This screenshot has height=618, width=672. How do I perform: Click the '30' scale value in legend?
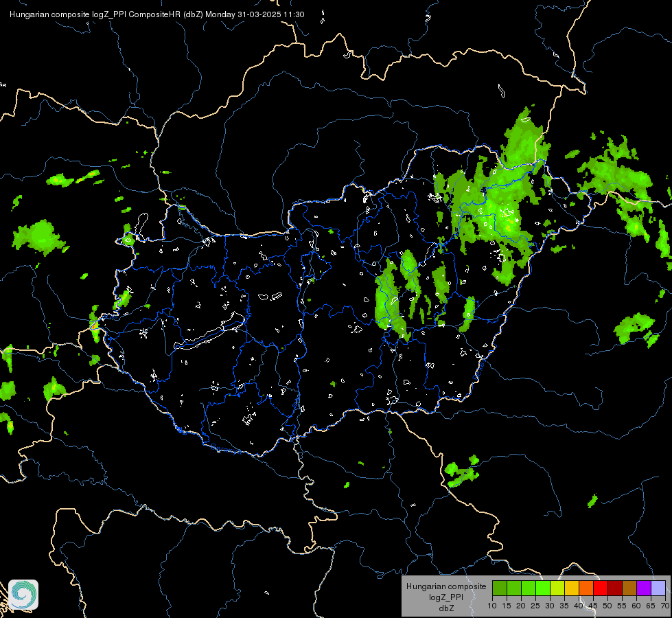coord(550,606)
